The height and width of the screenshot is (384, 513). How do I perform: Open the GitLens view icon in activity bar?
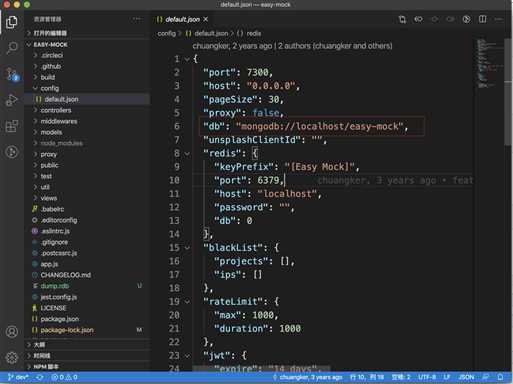coord(12,152)
